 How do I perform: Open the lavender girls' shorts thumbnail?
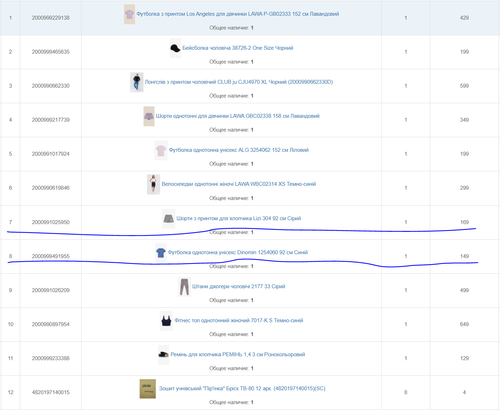(149, 116)
